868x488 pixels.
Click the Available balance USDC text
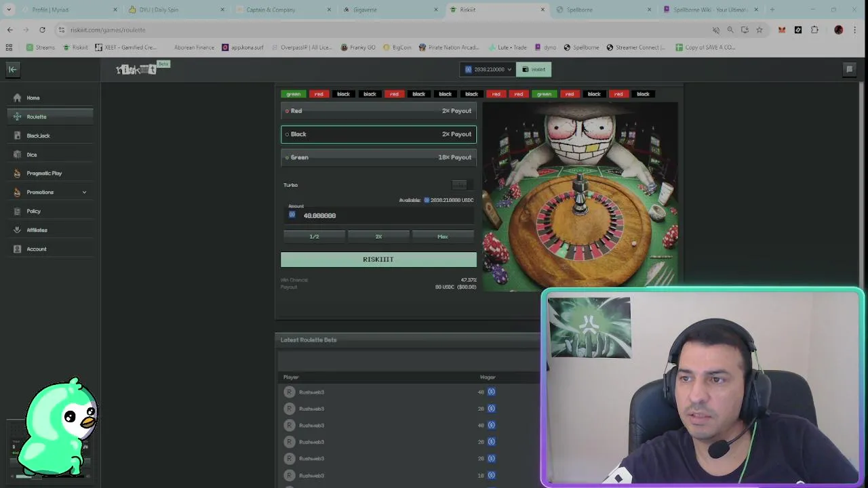436,200
